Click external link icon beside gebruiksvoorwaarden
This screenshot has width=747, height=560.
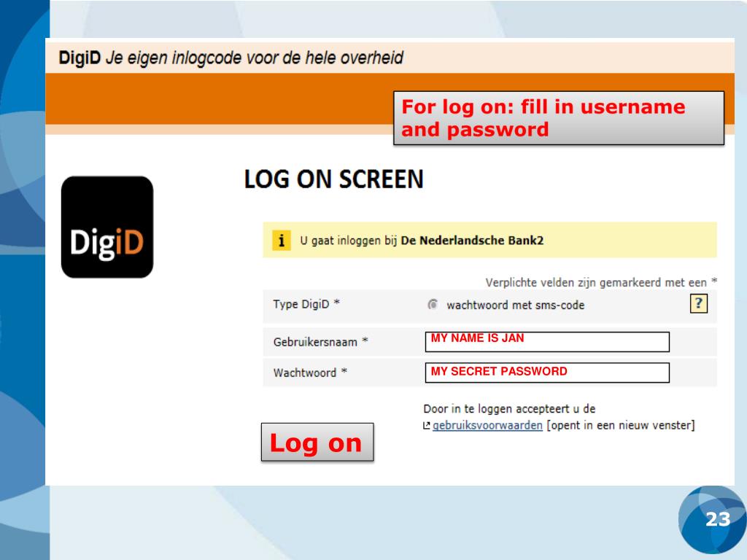426,426
